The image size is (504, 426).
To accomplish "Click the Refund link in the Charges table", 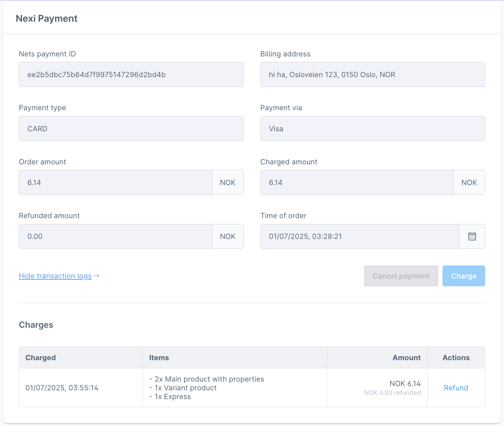I will pos(456,387).
